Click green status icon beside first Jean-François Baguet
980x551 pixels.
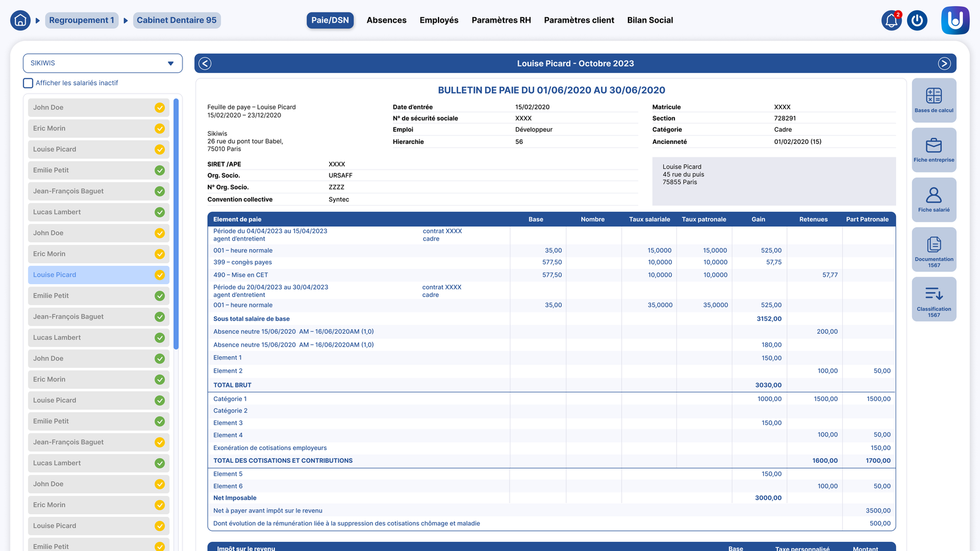tap(160, 191)
